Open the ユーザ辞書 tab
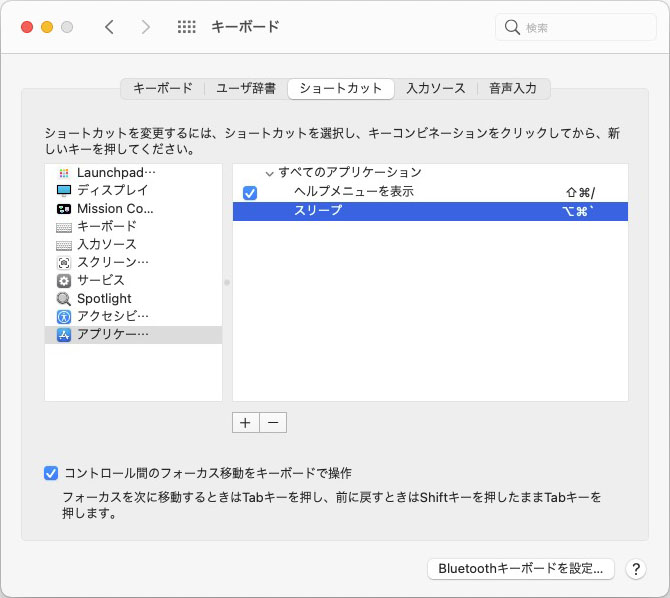 pyautogui.click(x=244, y=88)
